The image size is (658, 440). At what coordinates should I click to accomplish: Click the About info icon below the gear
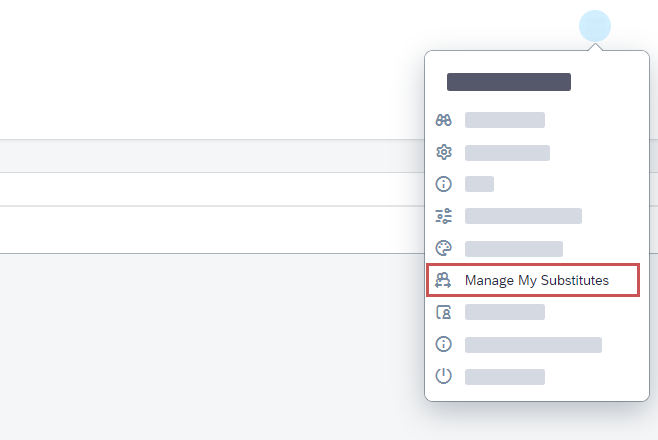coord(444,184)
